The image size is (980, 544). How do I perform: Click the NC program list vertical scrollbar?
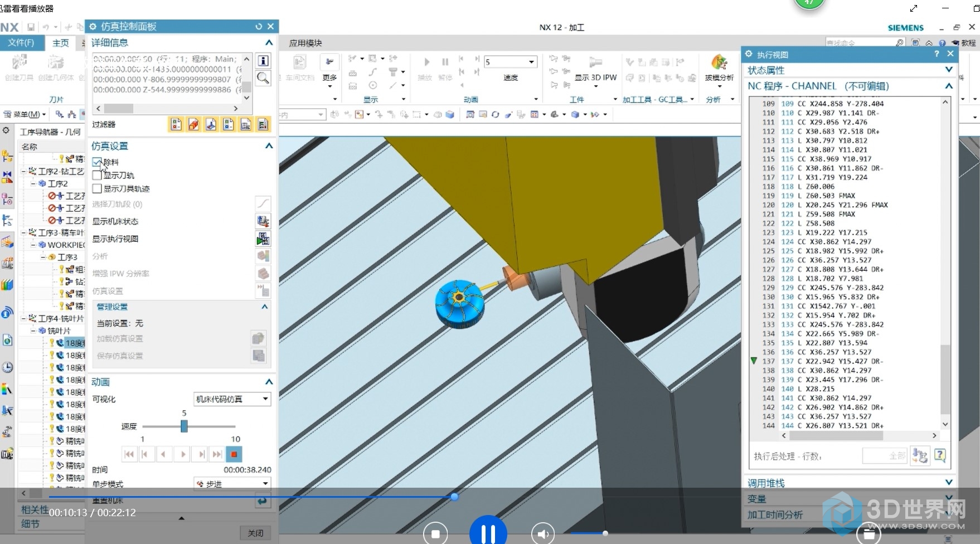point(945,379)
